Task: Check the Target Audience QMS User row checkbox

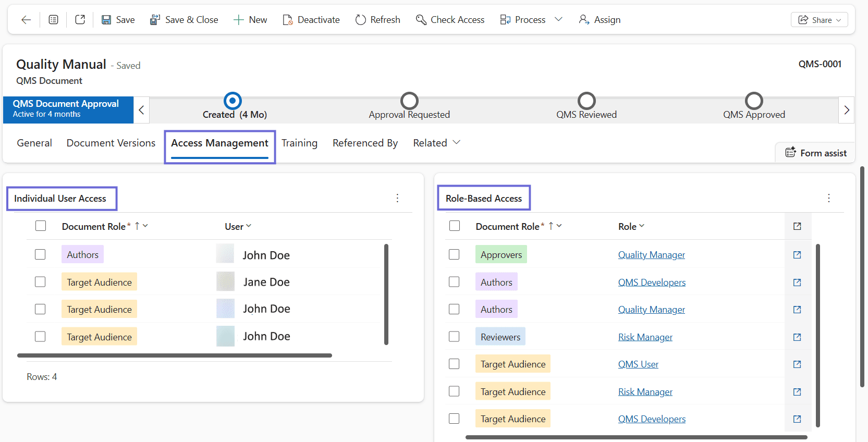Action: [x=454, y=364]
